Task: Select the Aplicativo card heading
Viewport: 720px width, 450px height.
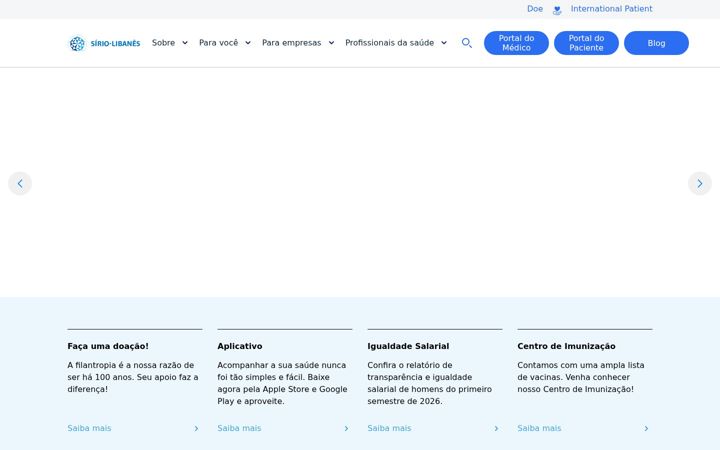Action: point(240,346)
